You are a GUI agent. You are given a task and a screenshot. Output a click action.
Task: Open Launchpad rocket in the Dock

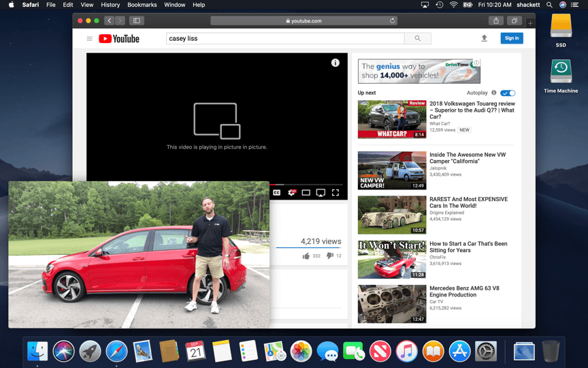tap(90, 352)
